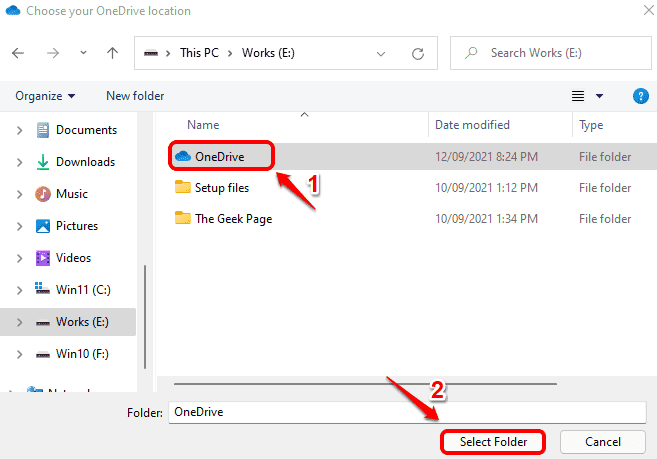This screenshot has width=657, height=459.
Task: Select Works (E:) in the breadcrumb
Action: [268, 53]
